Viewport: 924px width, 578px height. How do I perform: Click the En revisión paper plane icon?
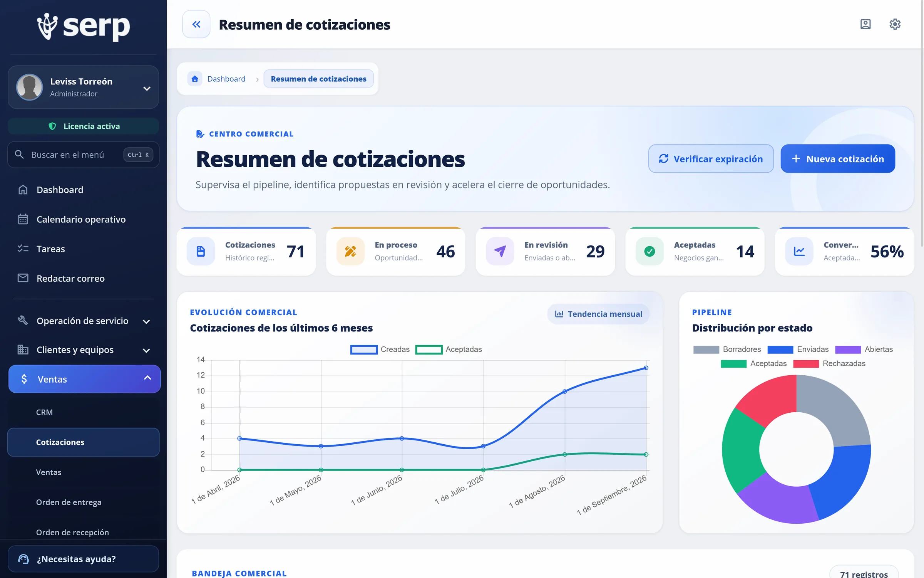pos(500,251)
